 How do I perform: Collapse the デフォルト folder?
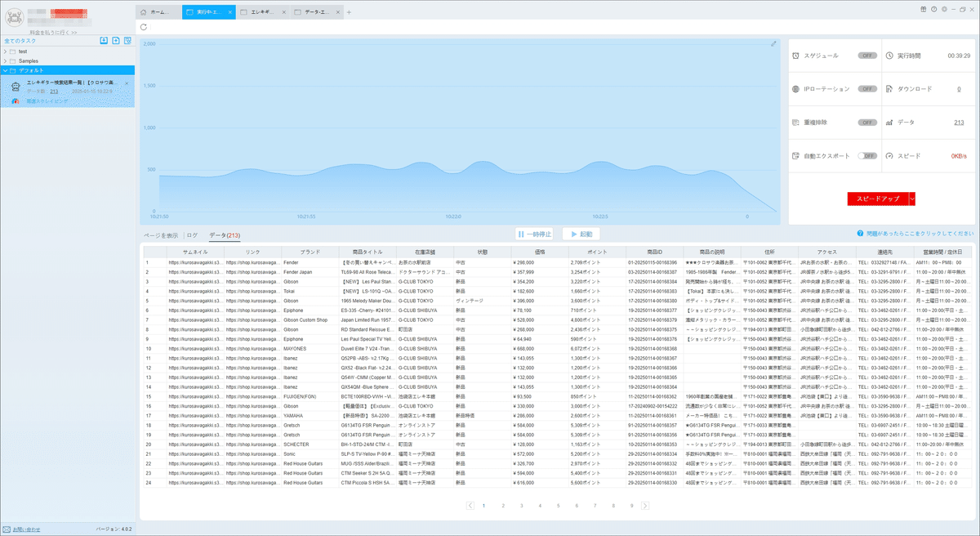(5, 70)
